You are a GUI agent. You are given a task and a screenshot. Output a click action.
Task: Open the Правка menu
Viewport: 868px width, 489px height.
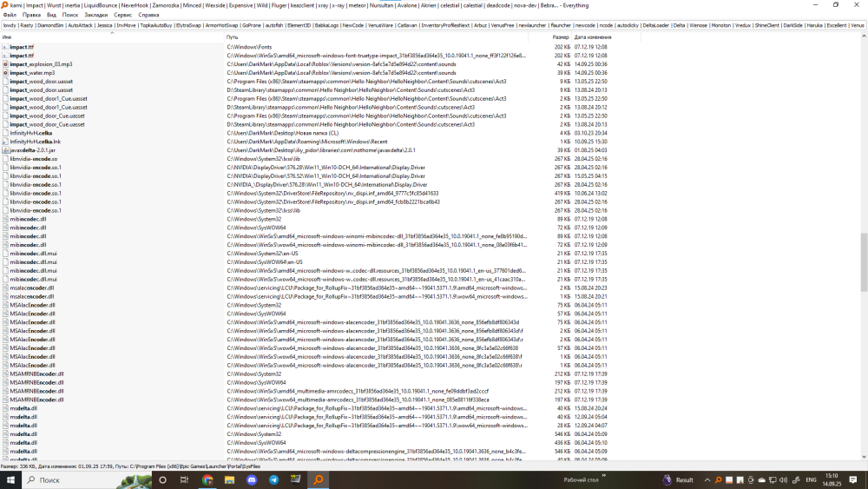pyautogui.click(x=31, y=15)
